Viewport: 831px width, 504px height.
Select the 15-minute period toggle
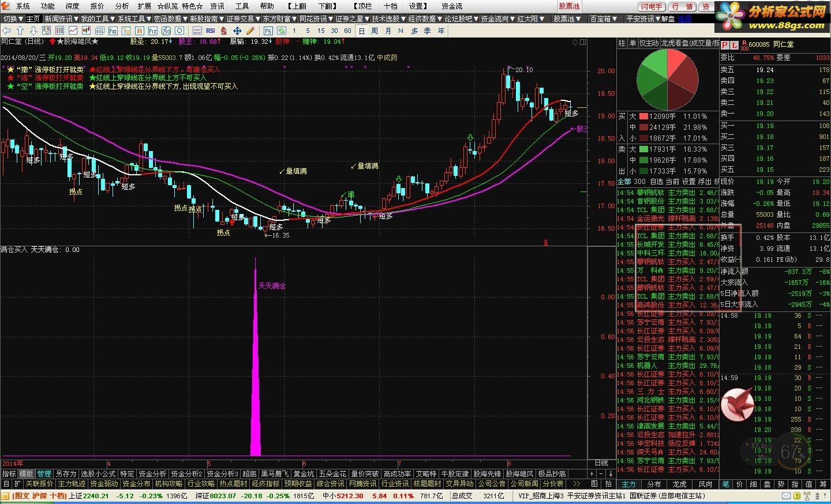pos(321,31)
